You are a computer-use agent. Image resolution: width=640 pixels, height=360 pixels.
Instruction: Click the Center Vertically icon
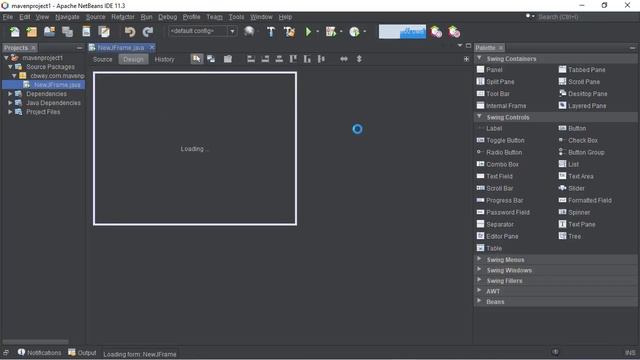click(321, 59)
